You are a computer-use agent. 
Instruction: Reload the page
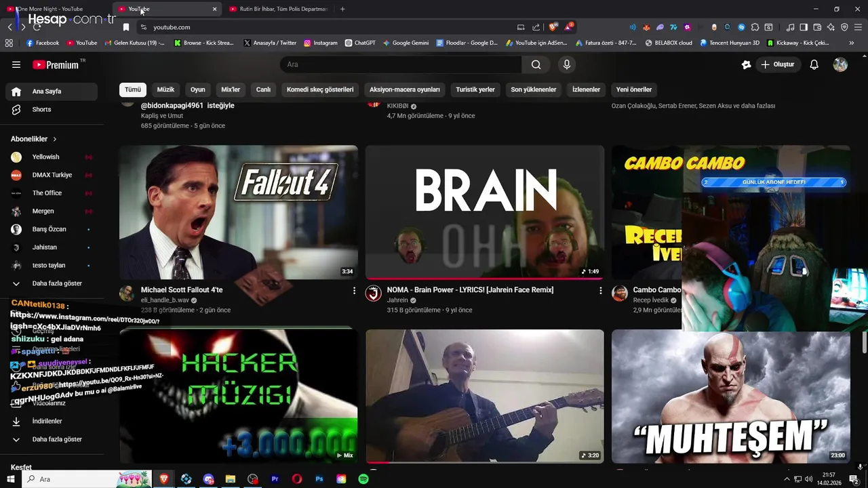click(37, 27)
